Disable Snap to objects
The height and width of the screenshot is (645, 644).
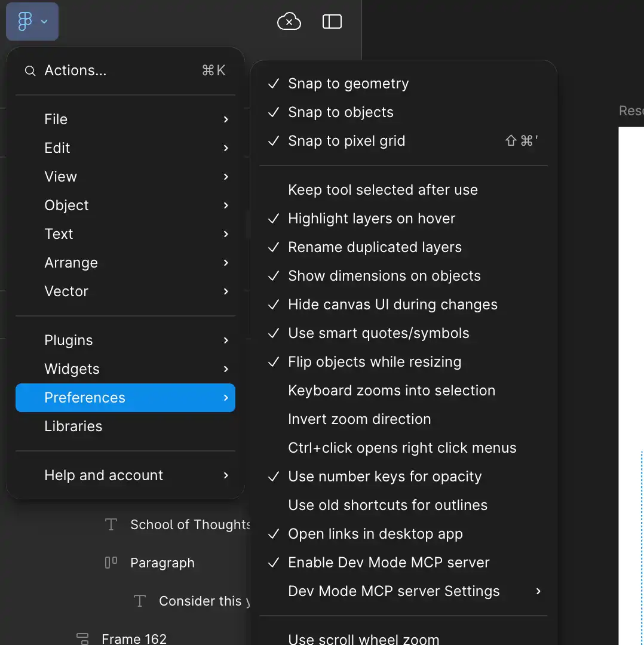tap(403, 112)
